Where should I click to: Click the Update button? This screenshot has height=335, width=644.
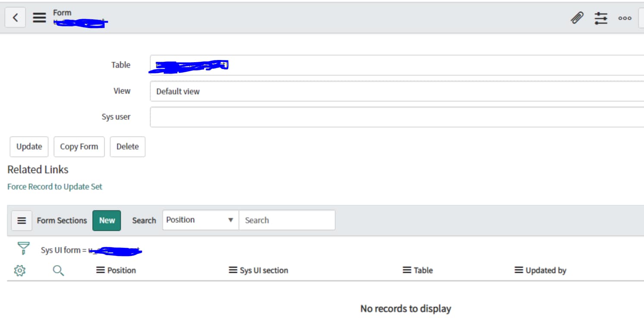[29, 147]
